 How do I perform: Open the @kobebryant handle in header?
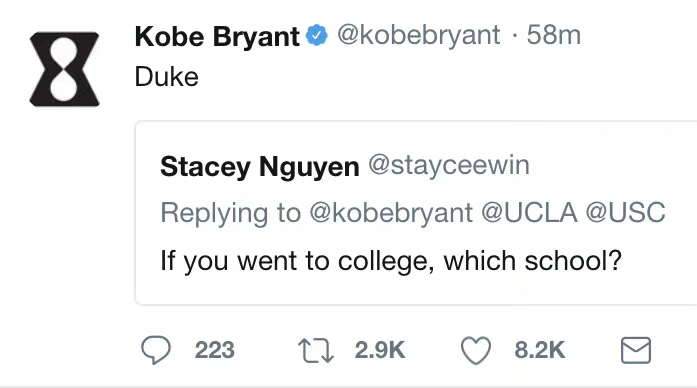(x=419, y=35)
